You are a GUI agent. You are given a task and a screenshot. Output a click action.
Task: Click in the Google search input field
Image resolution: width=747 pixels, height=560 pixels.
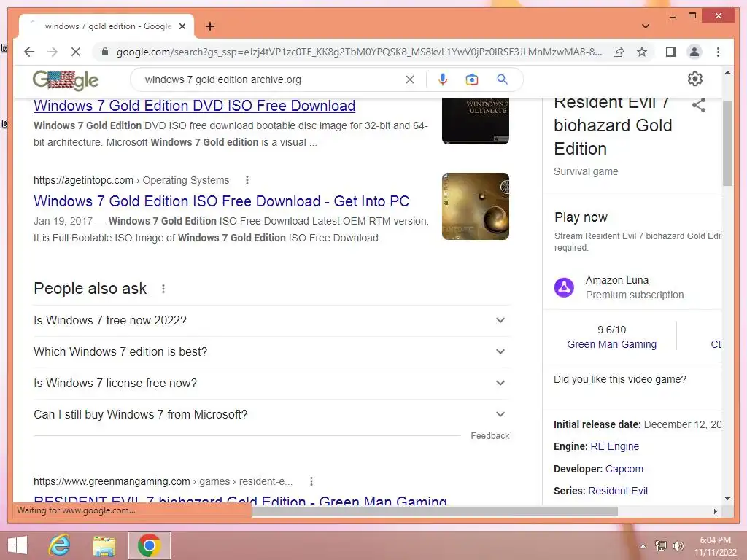[x=271, y=79]
